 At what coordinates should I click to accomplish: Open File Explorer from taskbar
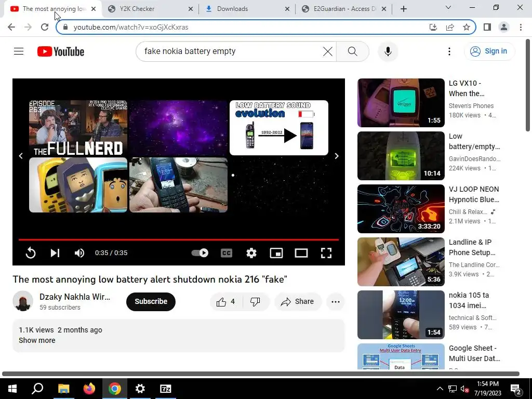[x=63, y=389]
